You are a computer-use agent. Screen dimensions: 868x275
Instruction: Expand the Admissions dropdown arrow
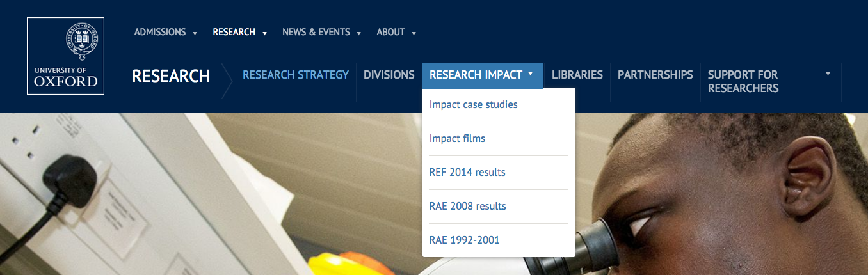pos(195,33)
